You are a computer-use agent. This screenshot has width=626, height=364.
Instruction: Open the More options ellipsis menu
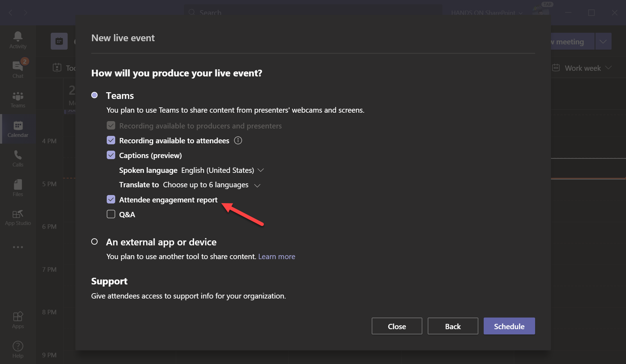[18, 247]
